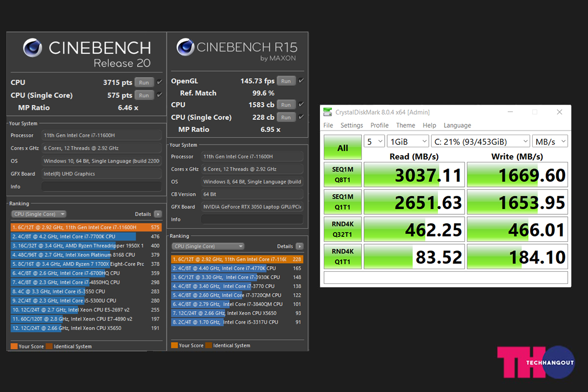Minimize the CrystalDiskMark window
This screenshot has width=588, height=392.
coord(510,112)
